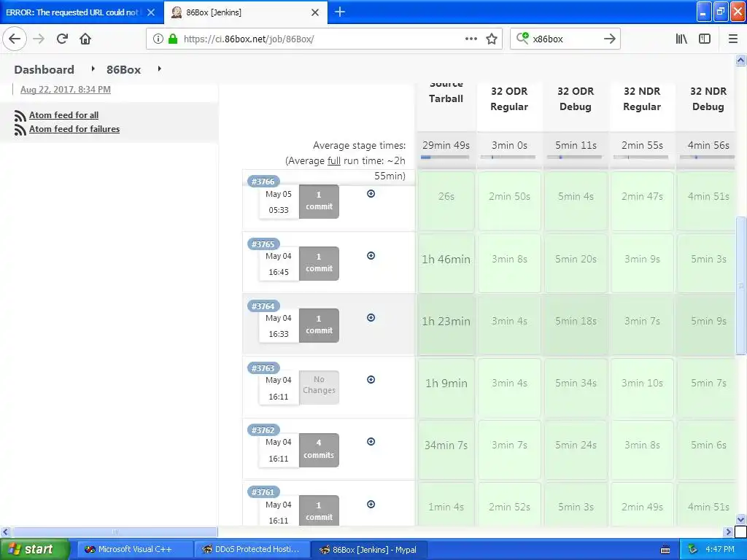View the 4 commits box for build #3762

tap(320, 449)
